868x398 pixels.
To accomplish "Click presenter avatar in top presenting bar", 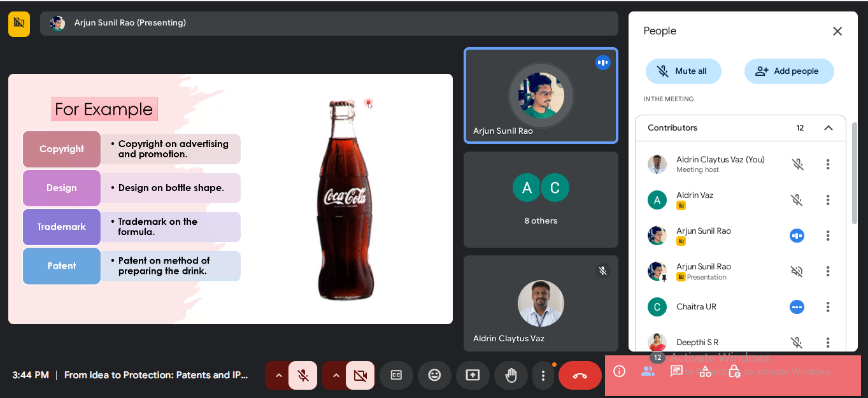I will (x=57, y=24).
